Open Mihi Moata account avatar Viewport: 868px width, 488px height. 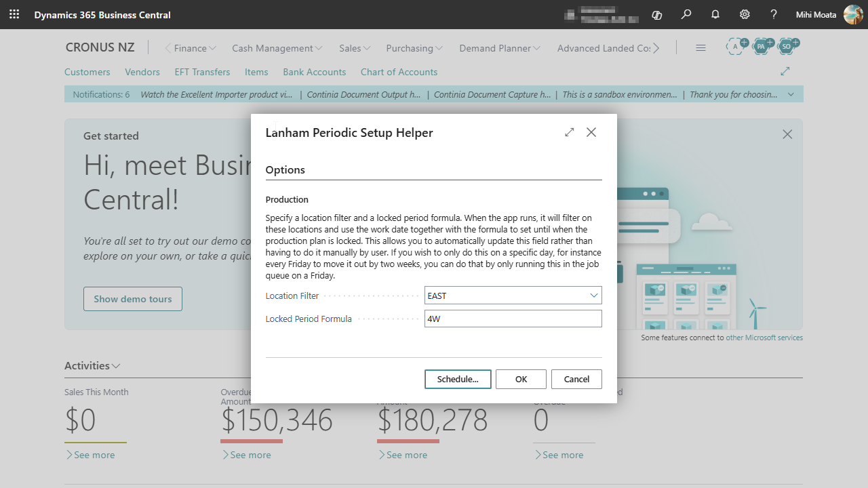click(853, 14)
